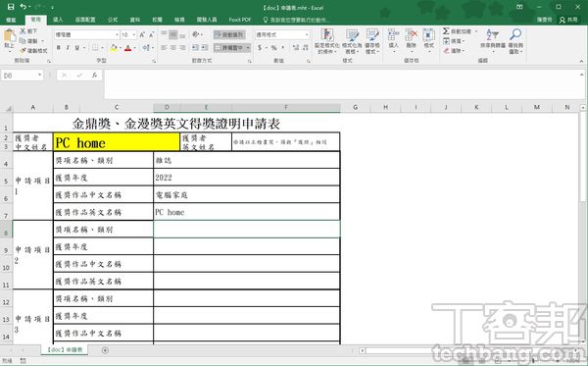Click the Tell Me search box
This screenshot has height=366, width=588.
pos(296,20)
